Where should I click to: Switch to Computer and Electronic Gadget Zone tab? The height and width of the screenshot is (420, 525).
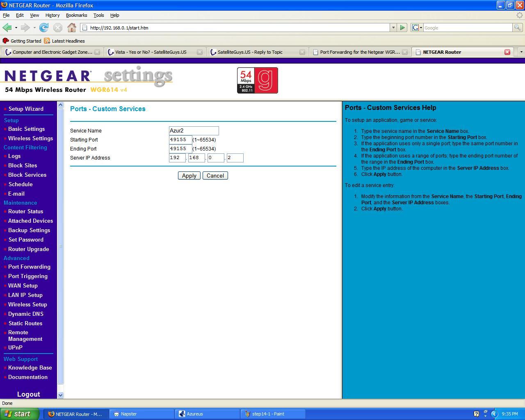(x=52, y=52)
